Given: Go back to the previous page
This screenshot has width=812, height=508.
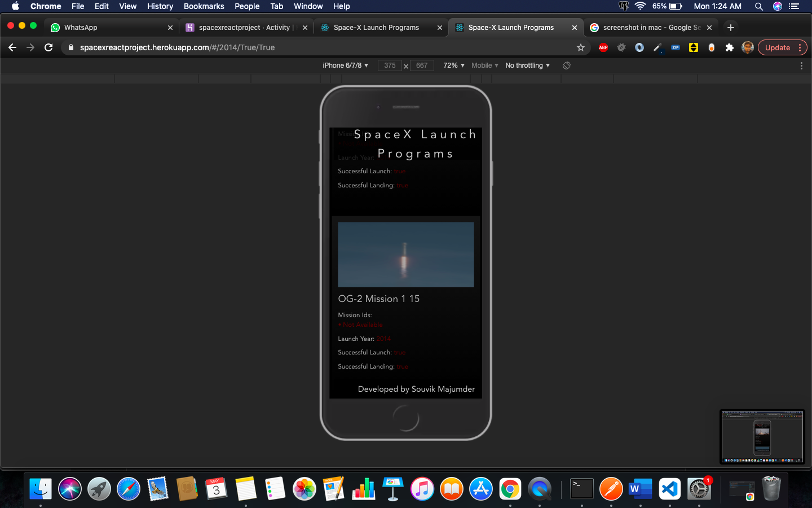Looking at the screenshot, I should [x=12, y=47].
